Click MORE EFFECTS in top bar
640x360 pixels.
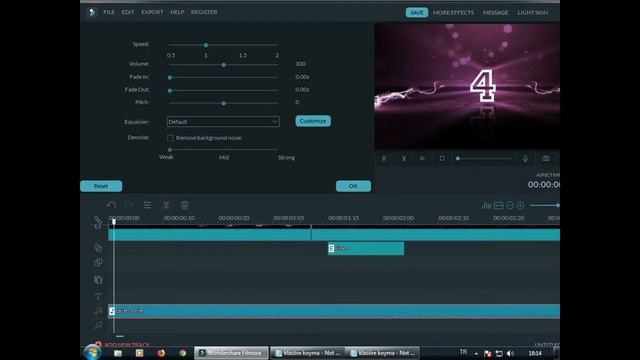453,13
